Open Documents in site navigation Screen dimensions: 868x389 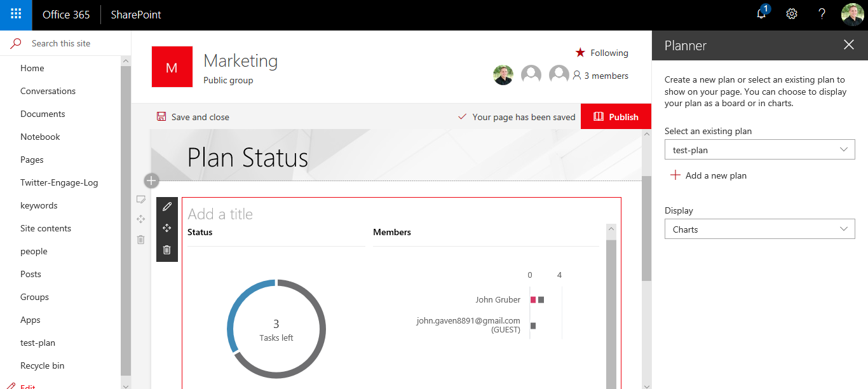tap(43, 114)
